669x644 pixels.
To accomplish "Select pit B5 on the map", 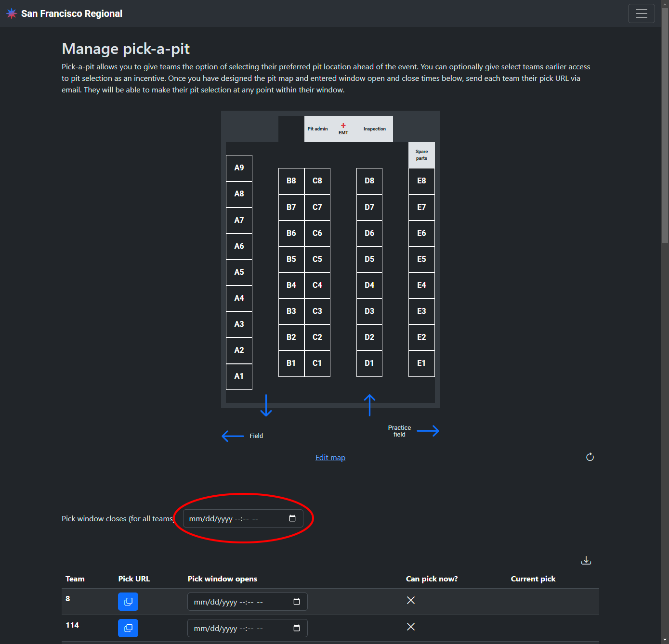I will (291, 259).
